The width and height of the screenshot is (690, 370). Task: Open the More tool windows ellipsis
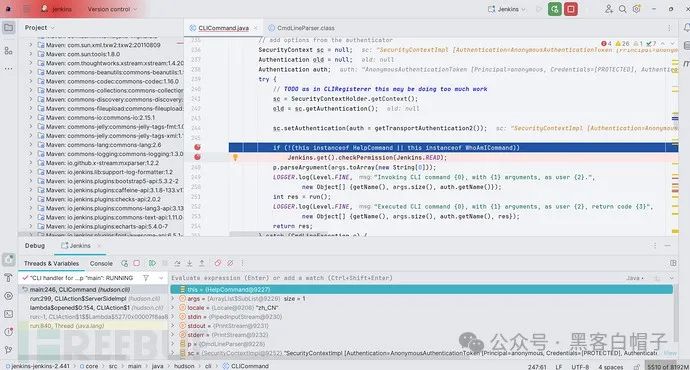pos(8,68)
